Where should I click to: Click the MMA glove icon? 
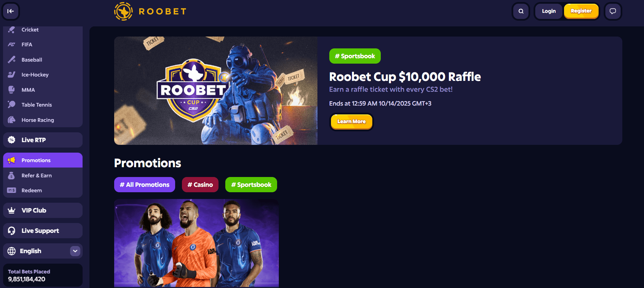[x=12, y=90]
